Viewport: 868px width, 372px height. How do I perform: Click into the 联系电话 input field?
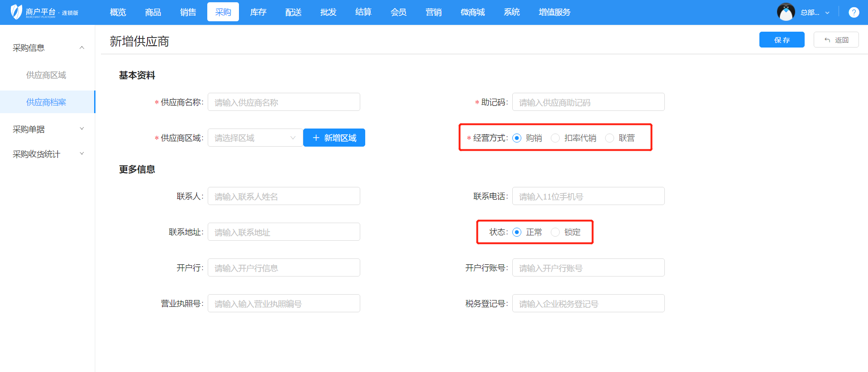point(588,196)
